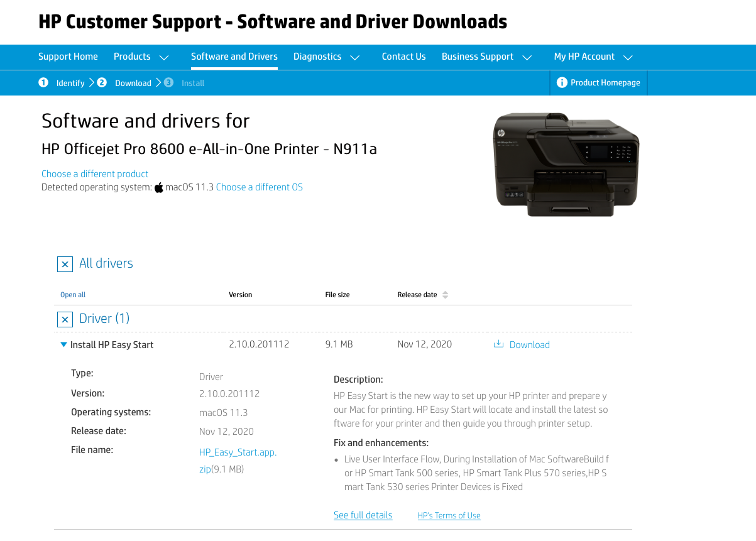Screen dimensions: 756x541
Task: Click step 3 circle for Install
Action: pos(168,82)
